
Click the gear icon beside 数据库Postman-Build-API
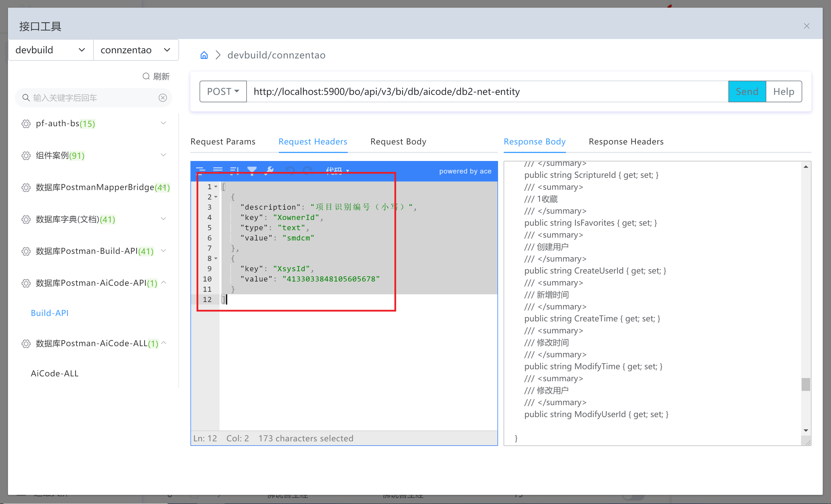click(26, 251)
